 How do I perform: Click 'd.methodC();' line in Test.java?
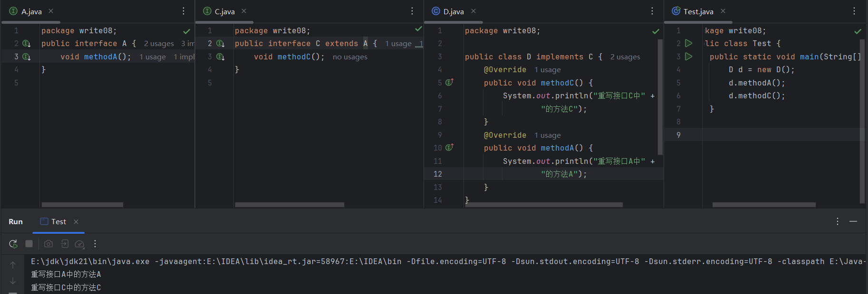click(x=757, y=95)
